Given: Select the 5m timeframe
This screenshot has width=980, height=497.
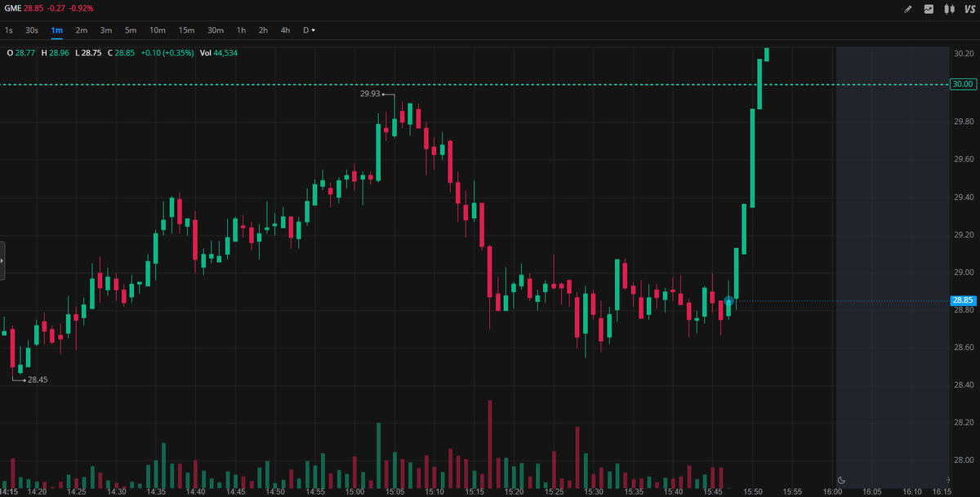Looking at the screenshot, I should (x=130, y=29).
